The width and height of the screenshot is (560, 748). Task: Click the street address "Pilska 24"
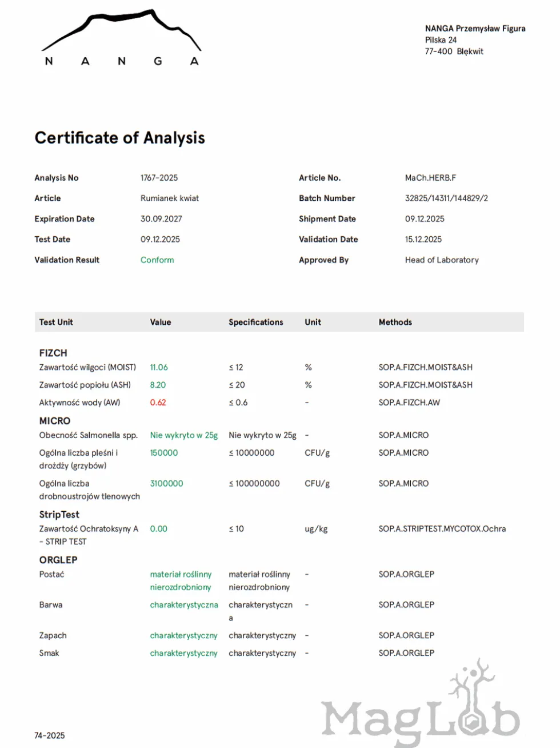441,40
